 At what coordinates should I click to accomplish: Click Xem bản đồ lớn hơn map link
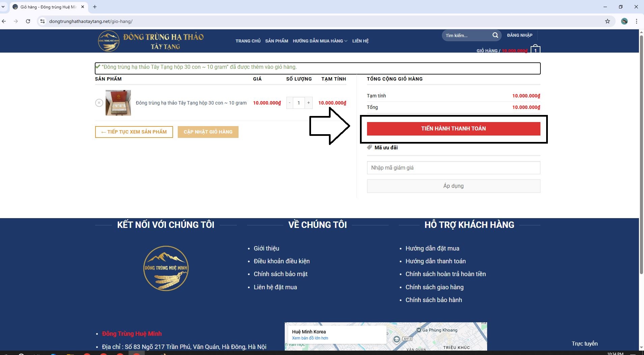pos(310,338)
